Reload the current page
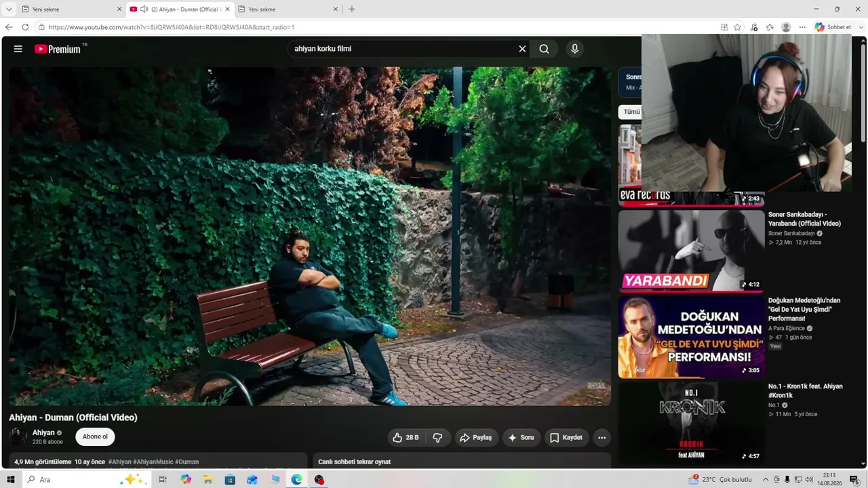868x488 pixels. [x=25, y=27]
